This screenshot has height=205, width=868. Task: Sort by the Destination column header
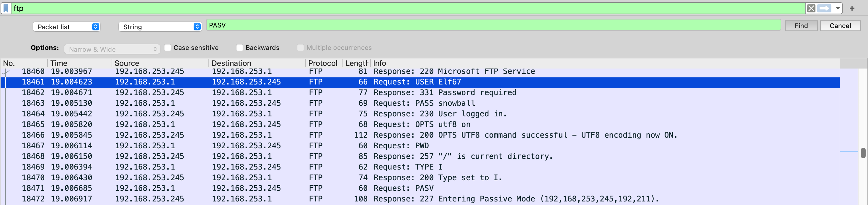(x=257, y=63)
